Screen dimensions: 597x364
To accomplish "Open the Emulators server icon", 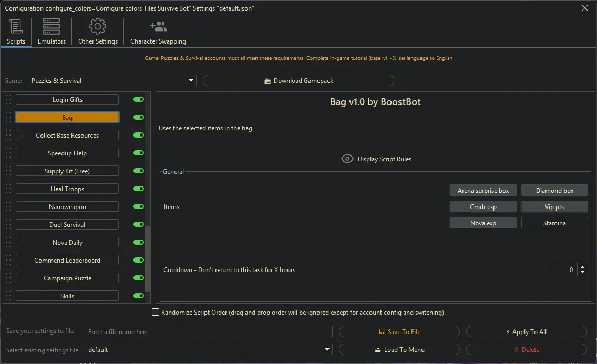I will tap(52, 27).
